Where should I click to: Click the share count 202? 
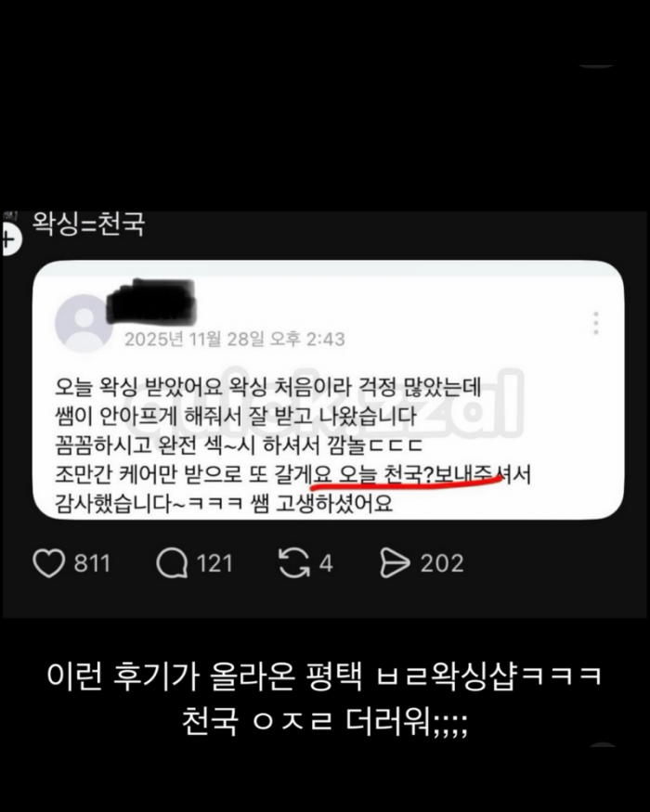pos(442,563)
